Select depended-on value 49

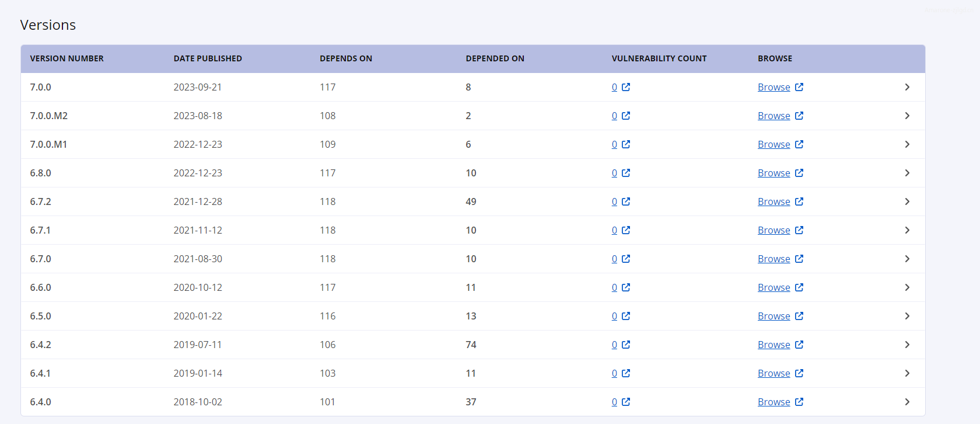(x=471, y=201)
